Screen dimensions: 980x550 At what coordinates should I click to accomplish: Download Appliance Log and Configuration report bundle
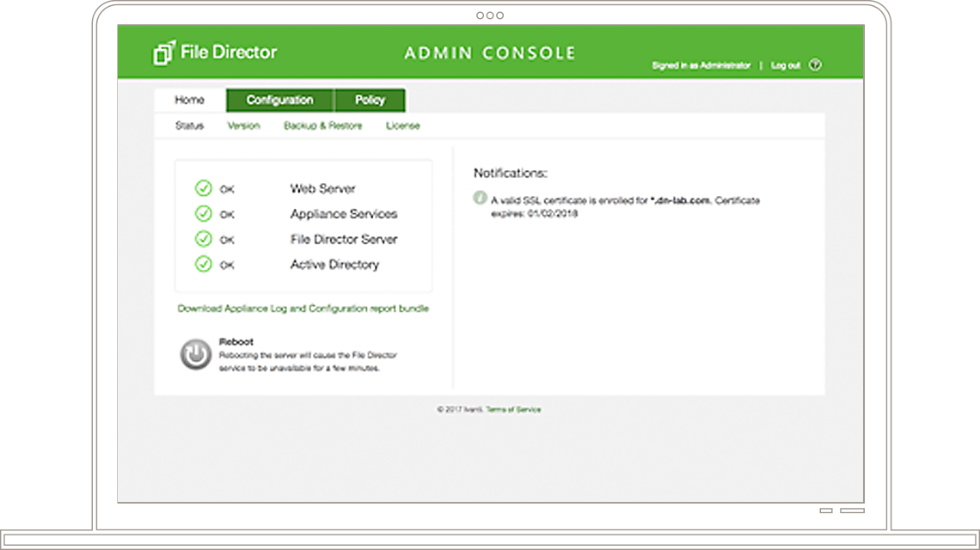pos(303,309)
